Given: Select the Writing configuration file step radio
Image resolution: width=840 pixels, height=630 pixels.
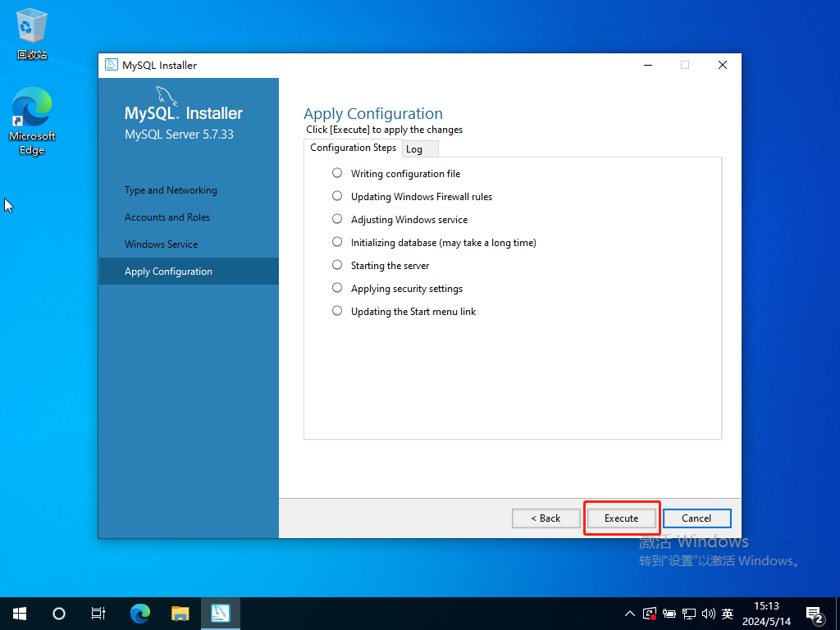Looking at the screenshot, I should coord(337,173).
